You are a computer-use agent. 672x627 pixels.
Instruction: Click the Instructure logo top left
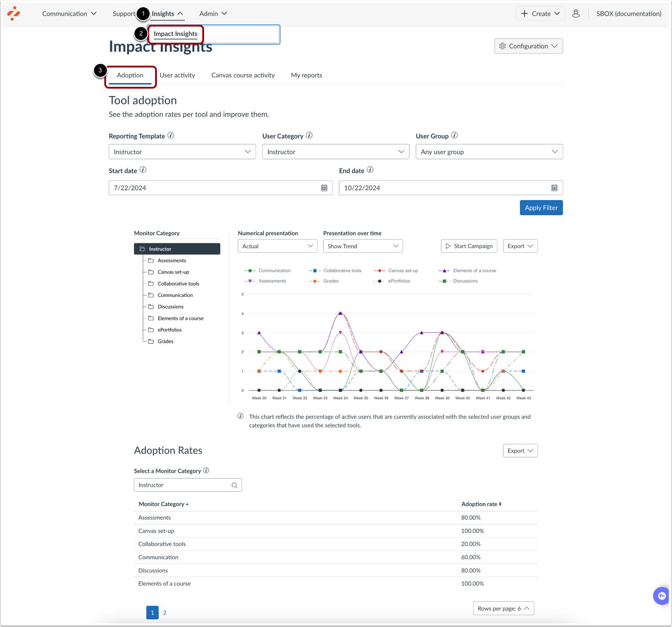pyautogui.click(x=13, y=13)
